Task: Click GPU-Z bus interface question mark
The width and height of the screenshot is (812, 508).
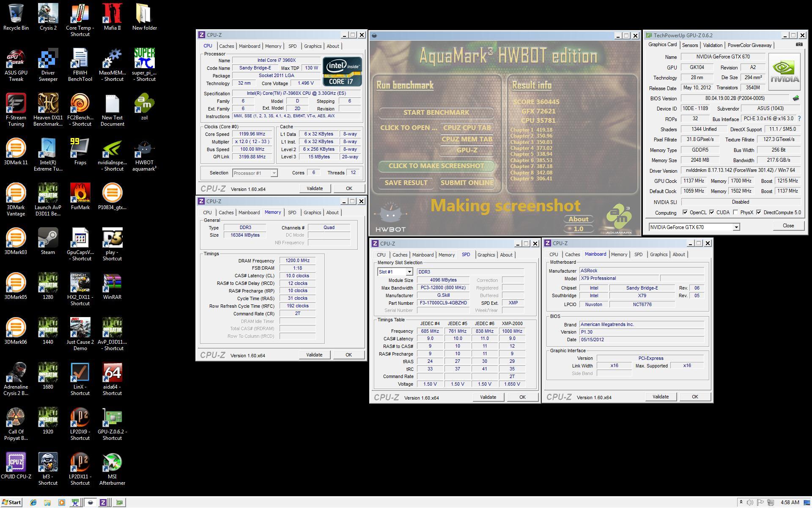Action: click(x=799, y=119)
